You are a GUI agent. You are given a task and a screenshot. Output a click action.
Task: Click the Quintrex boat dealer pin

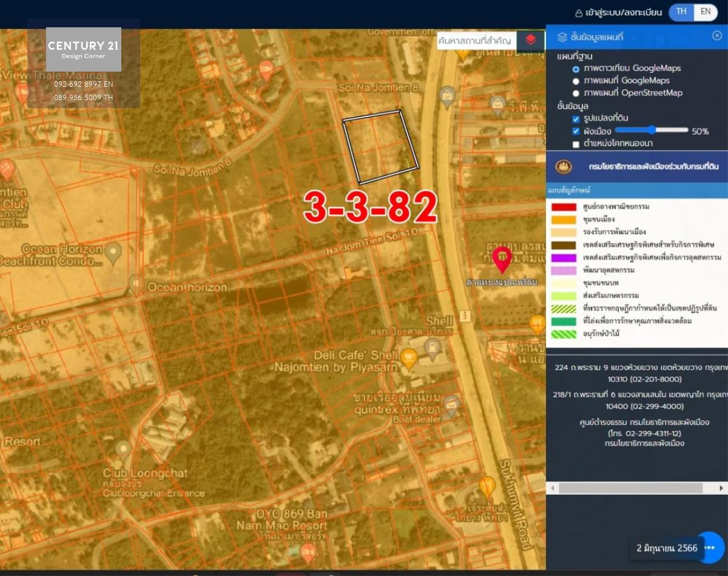[451, 404]
